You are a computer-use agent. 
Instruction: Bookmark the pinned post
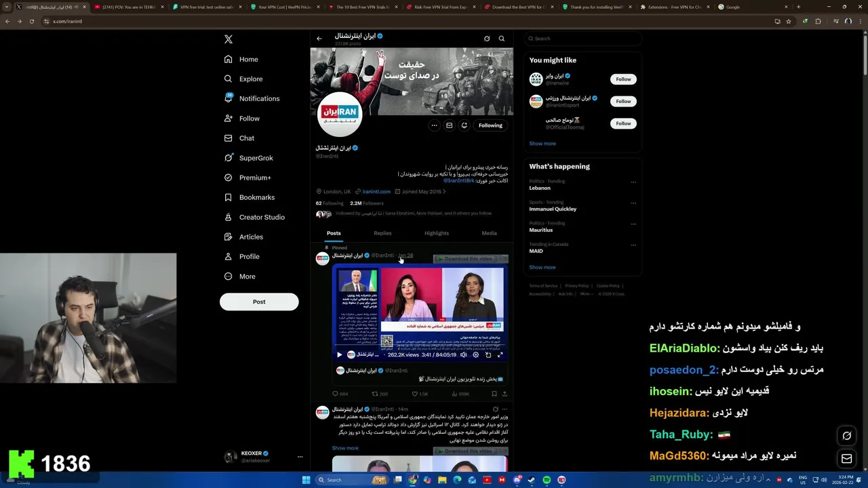tap(494, 394)
